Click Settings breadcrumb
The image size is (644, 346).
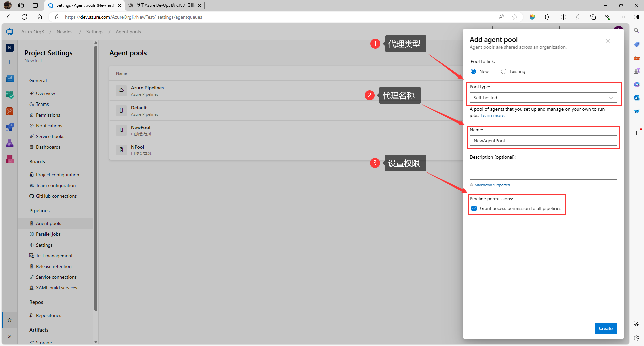pyautogui.click(x=95, y=32)
